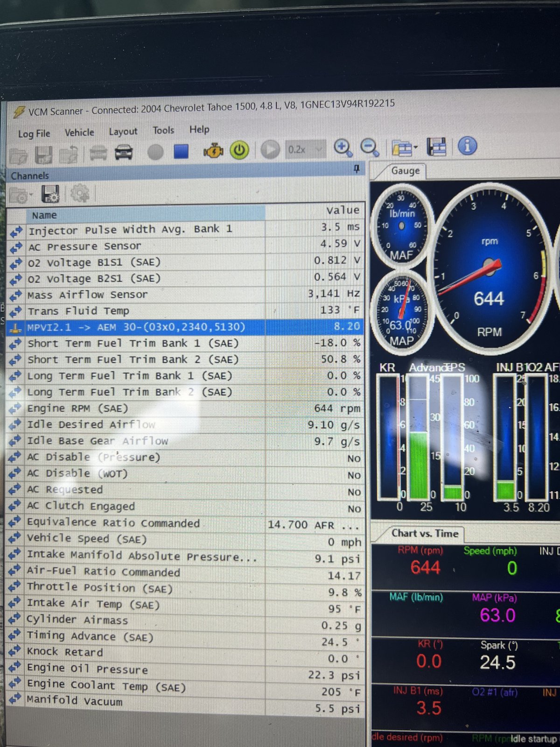The width and height of the screenshot is (560, 747).
Task: Click the arrow icon beside Mass Airflow Sensor
Action: (16, 296)
